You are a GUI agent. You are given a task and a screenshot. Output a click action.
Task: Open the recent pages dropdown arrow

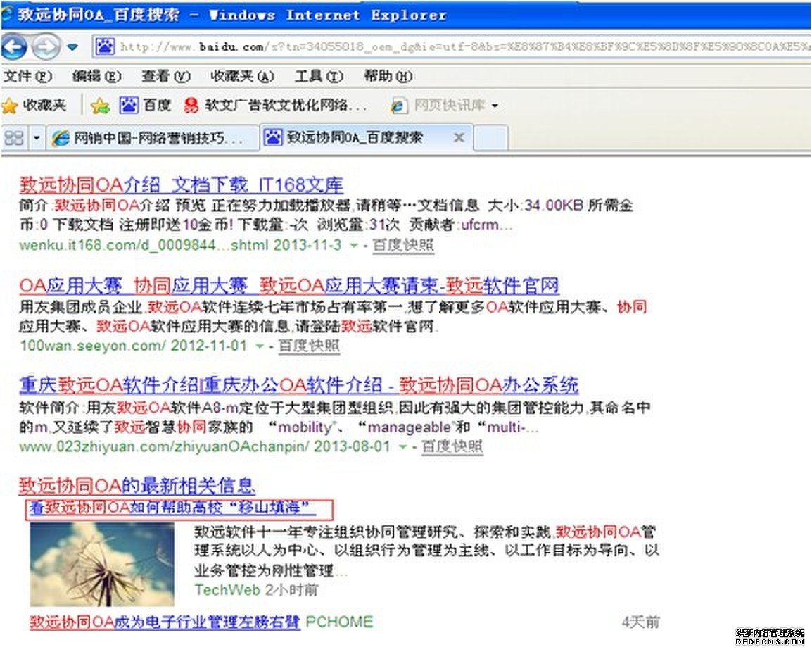[x=72, y=47]
